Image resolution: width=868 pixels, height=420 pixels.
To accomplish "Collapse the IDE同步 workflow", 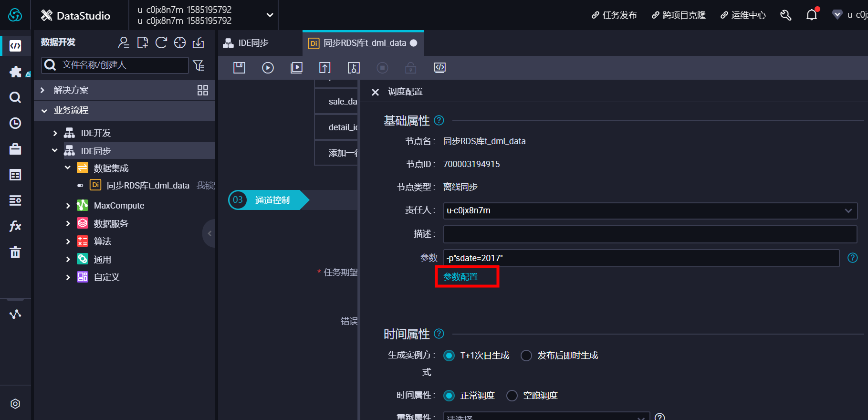I will [x=55, y=151].
